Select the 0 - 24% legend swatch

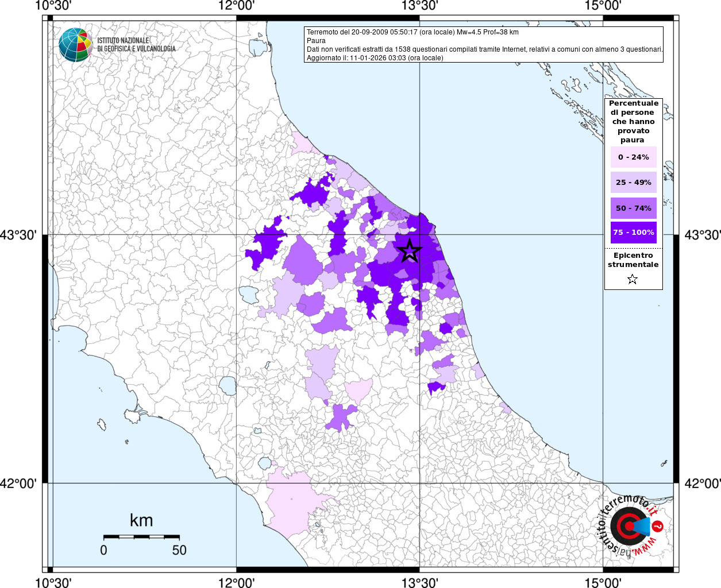(x=633, y=157)
